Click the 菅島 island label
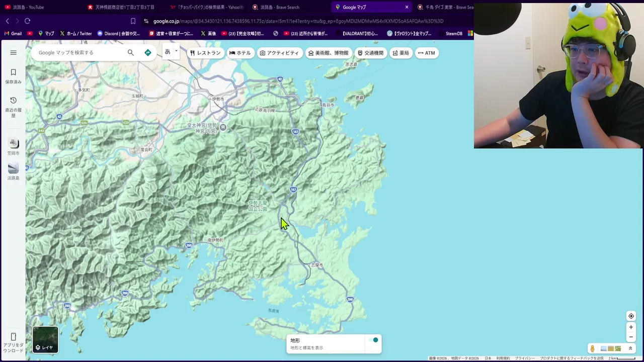The image size is (644, 362). point(359,98)
